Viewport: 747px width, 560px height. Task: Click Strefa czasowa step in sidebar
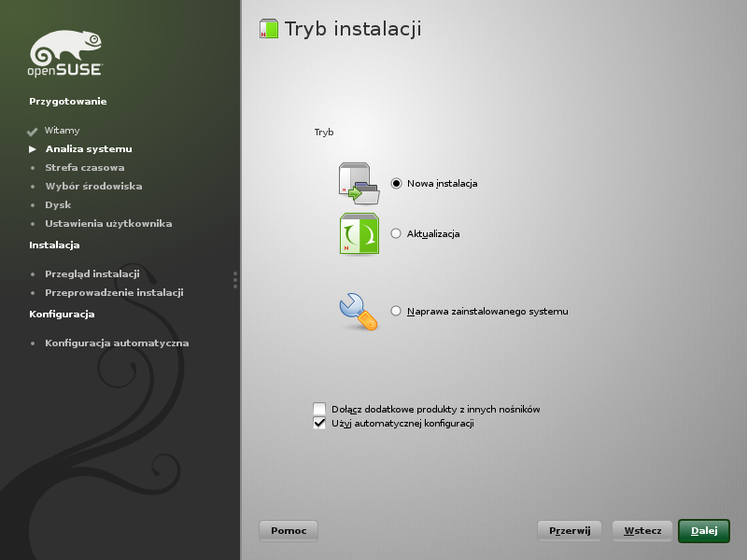click(x=84, y=168)
